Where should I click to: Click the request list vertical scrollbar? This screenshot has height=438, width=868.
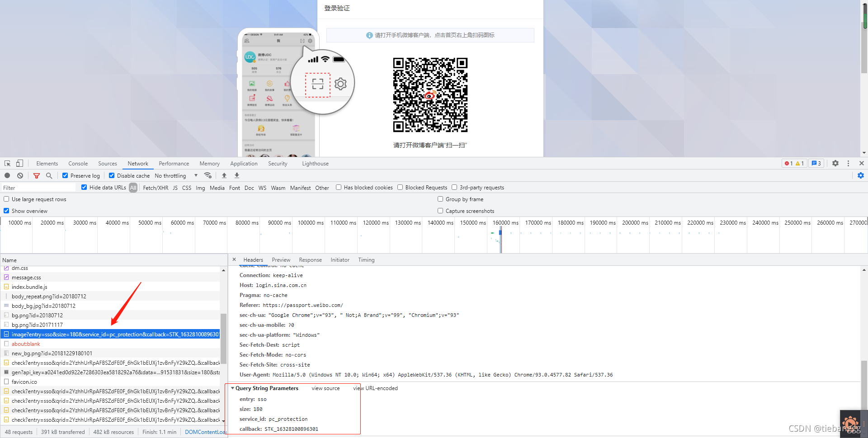point(223,339)
